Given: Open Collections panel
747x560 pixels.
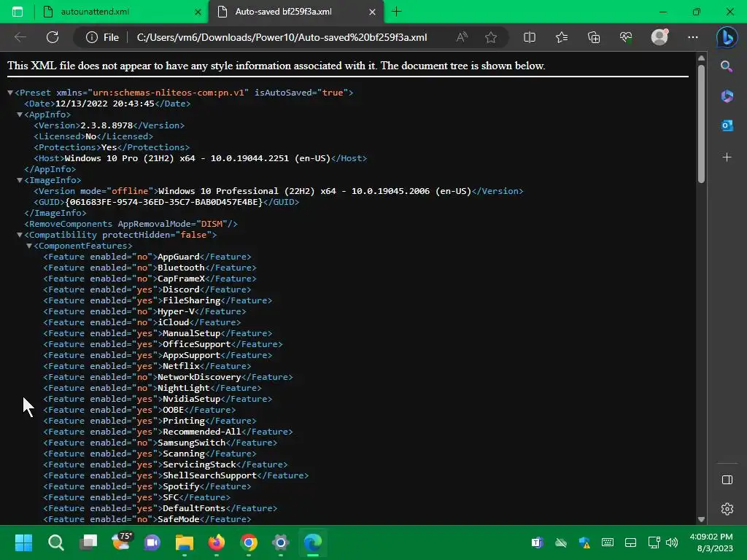Looking at the screenshot, I should 594,37.
